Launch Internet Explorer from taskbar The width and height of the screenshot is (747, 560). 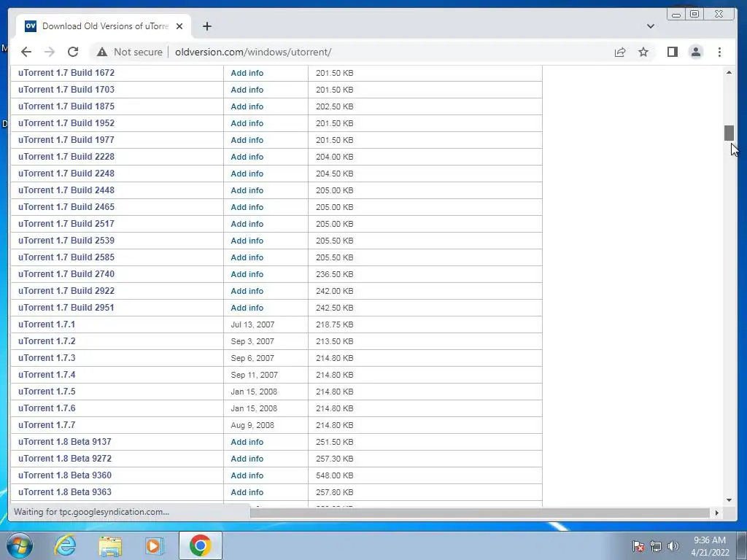pos(65,545)
